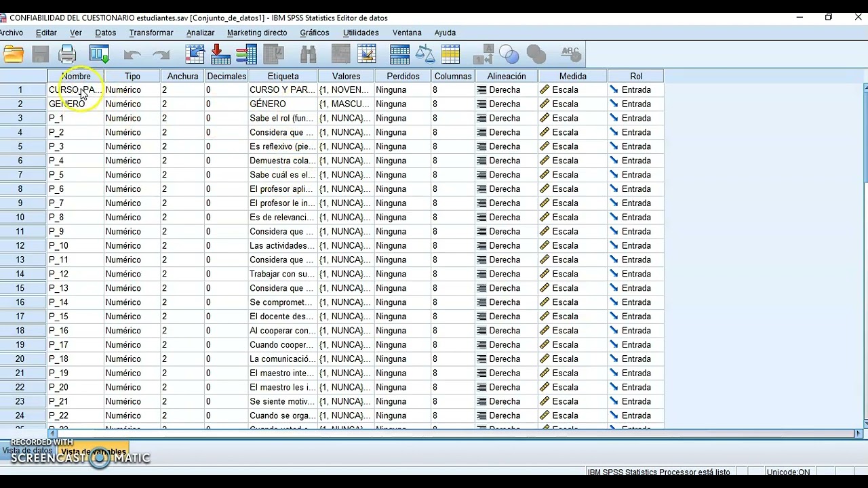The width and height of the screenshot is (868, 488).
Task: Recall recently used dialogs icon
Action: (100, 54)
